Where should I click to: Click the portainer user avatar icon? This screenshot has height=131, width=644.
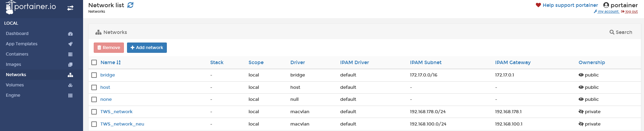pyautogui.click(x=606, y=5)
